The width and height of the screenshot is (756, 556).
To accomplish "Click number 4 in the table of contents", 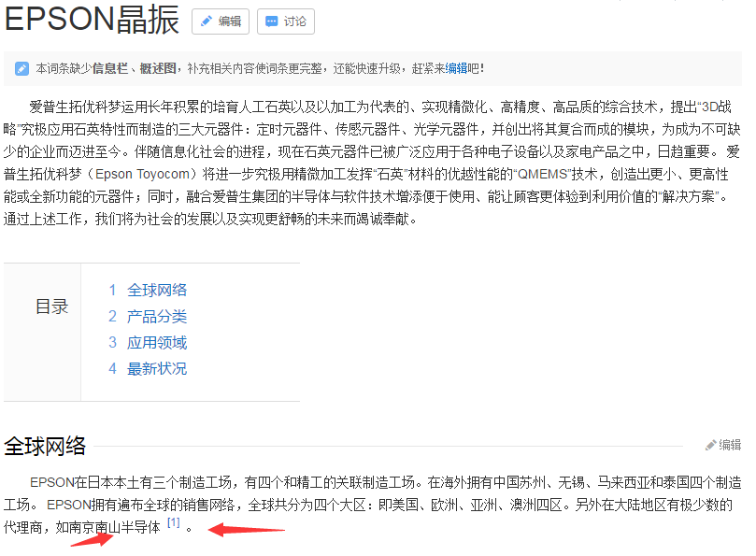I will (112, 368).
